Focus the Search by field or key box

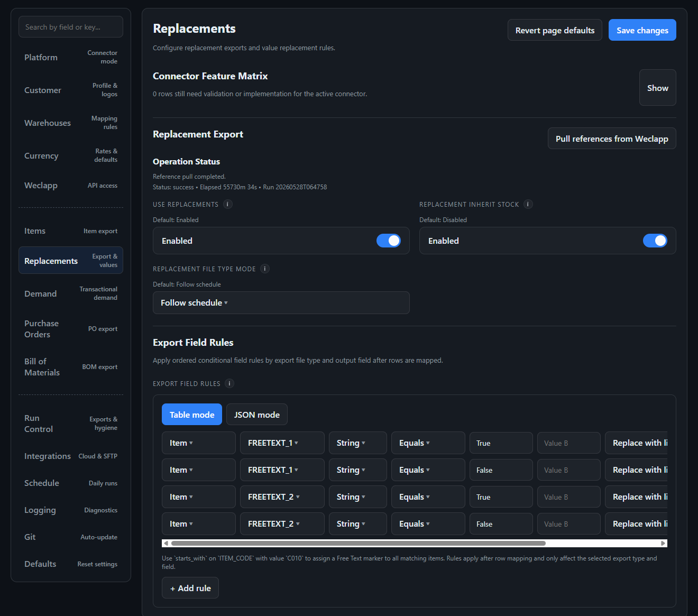(x=71, y=27)
